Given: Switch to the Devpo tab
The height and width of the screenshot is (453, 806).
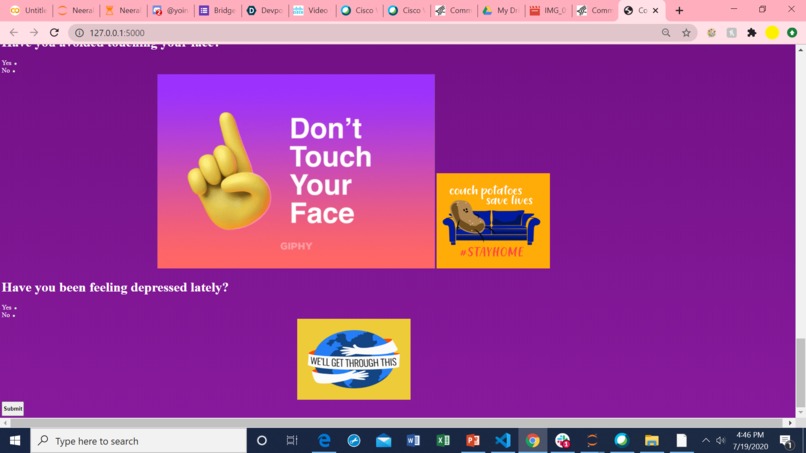Looking at the screenshot, I should tap(265, 10).
